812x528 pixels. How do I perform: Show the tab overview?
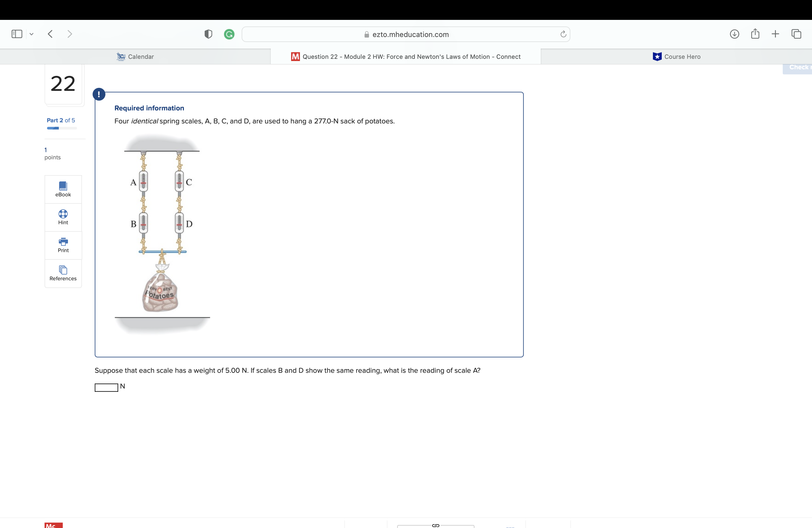click(796, 34)
